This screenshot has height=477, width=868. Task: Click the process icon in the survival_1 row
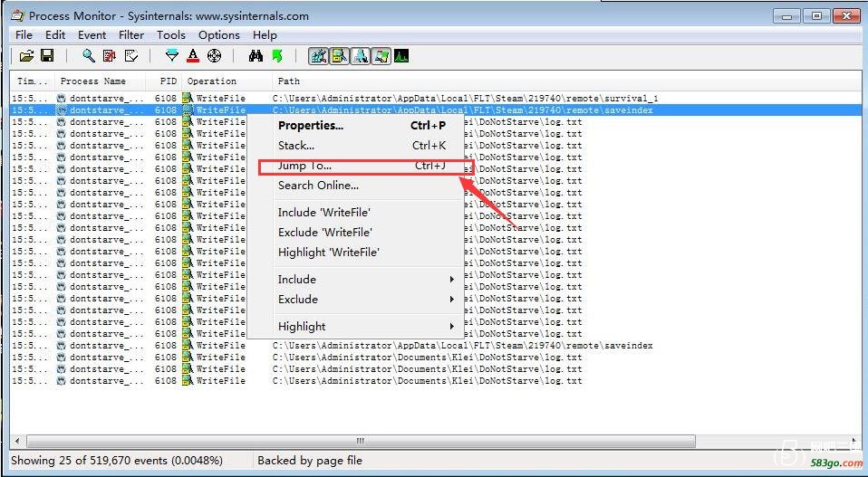[61, 99]
